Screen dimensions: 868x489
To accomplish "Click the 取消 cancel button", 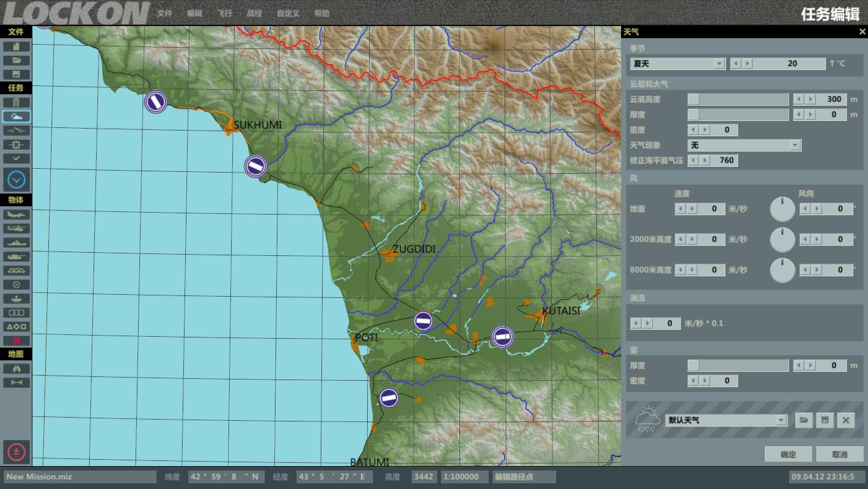I will coord(841,454).
